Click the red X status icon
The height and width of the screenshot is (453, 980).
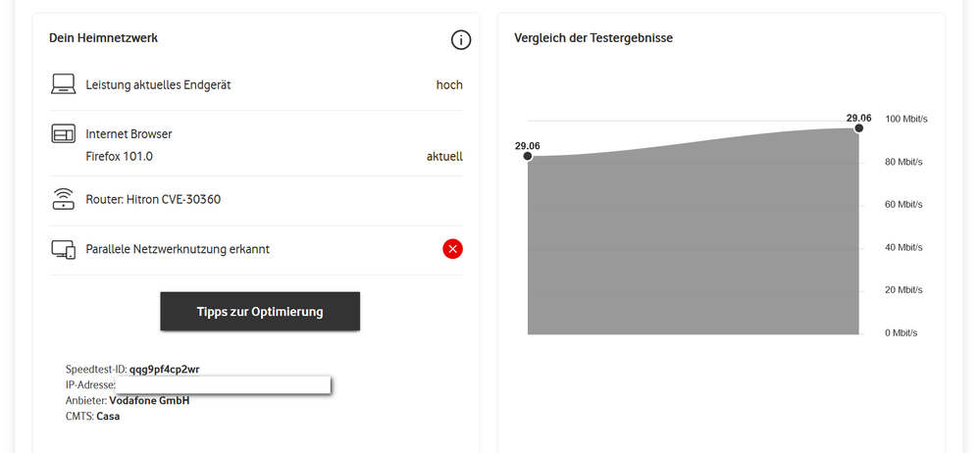tap(452, 249)
